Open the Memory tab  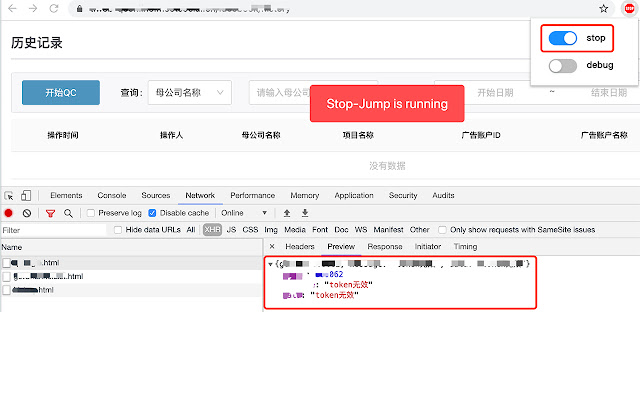[304, 196]
